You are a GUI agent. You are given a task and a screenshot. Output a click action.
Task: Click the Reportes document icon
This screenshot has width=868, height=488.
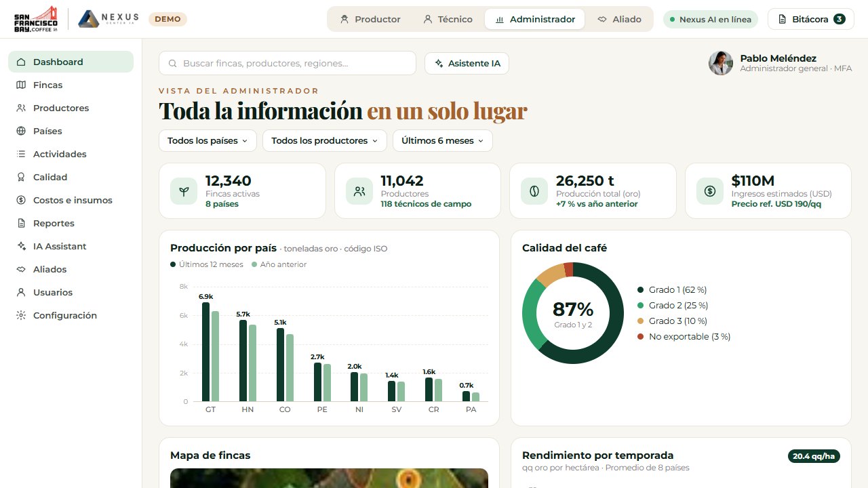[x=21, y=223]
